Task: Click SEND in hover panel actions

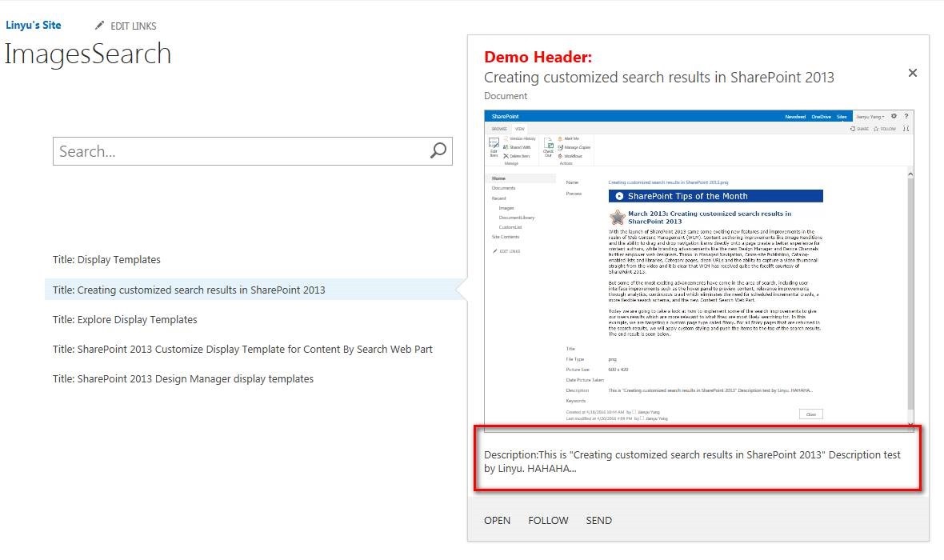Action: pos(599,520)
